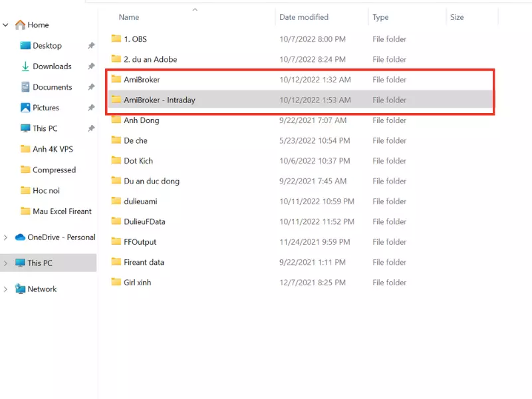Select the AmiBroker - Intraday folder row
Viewport: 532px width, 399px height.
coord(301,100)
